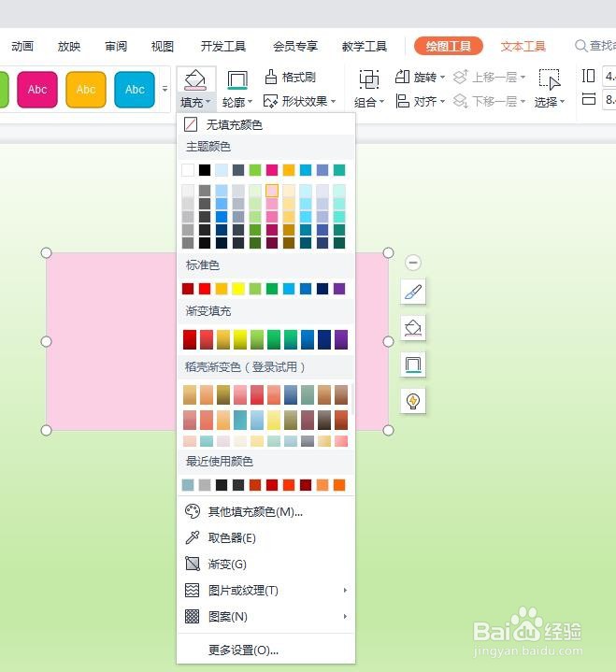Click the search magnifier icon
Viewport: 616px width, 672px height.
tap(580, 46)
